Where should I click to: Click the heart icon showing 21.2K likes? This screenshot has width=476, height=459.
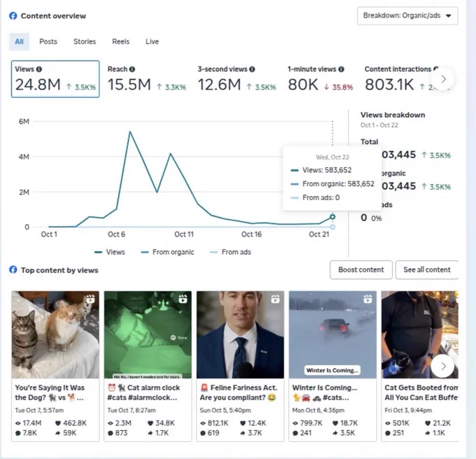click(x=428, y=423)
